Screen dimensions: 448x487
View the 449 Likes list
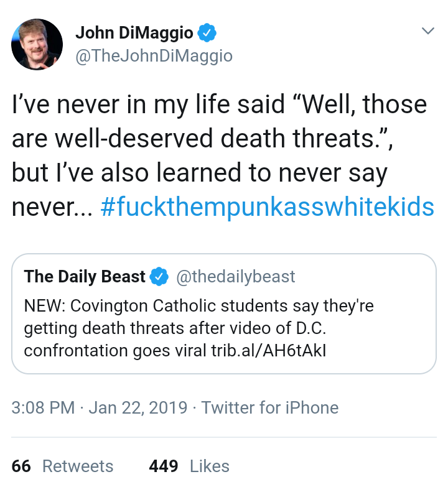coord(189,466)
